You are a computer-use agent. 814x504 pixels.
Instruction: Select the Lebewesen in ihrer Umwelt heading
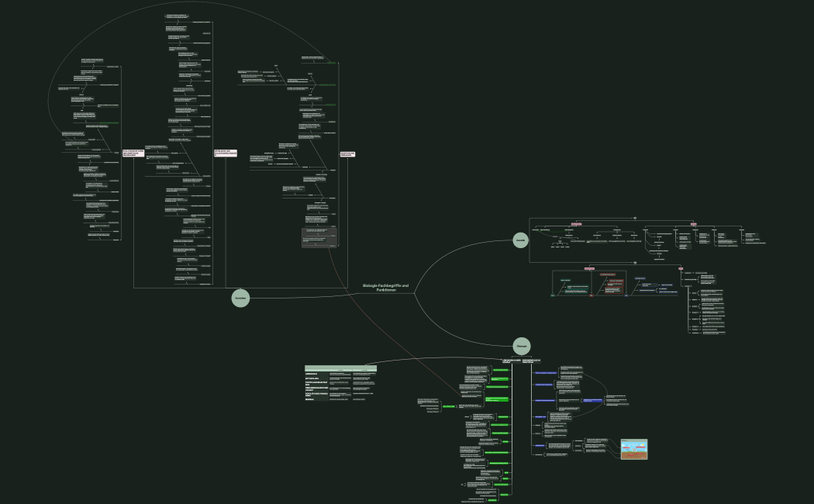[512, 361]
